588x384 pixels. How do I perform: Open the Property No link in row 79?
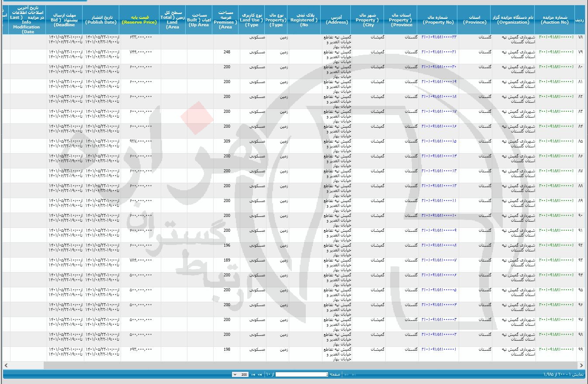pyautogui.click(x=439, y=52)
